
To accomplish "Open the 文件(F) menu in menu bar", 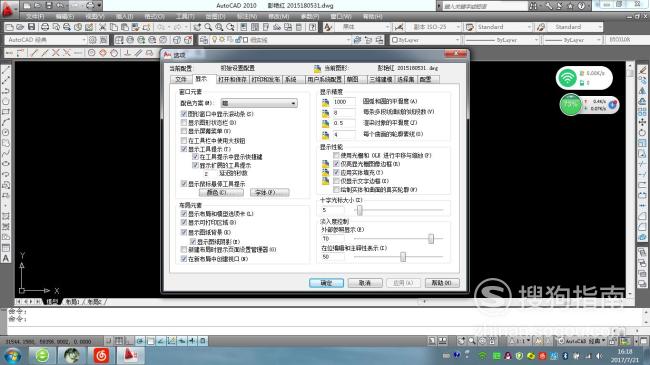I will tap(35, 17).
